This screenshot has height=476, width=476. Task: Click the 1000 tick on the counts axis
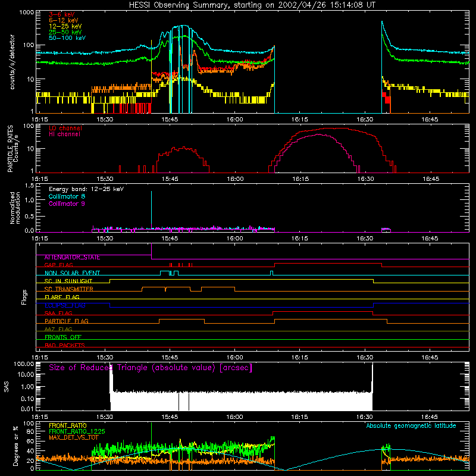(27, 12)
